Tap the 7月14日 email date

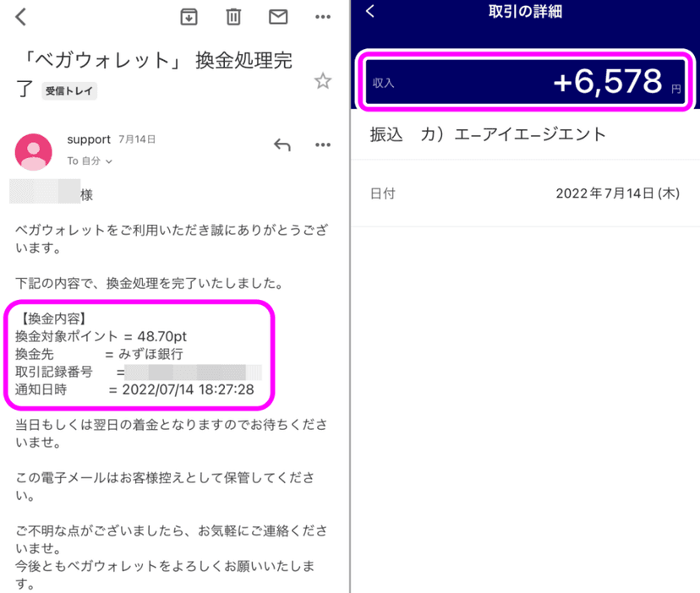pos(137,139)
